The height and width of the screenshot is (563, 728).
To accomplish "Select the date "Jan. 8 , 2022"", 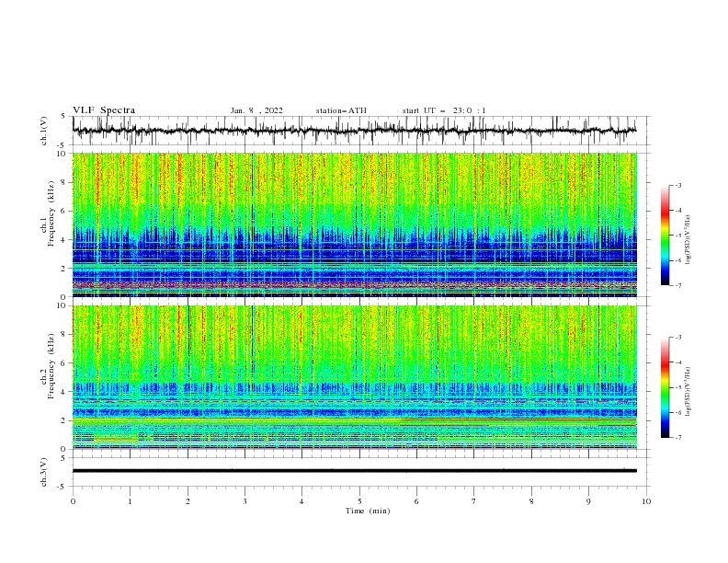I will coord(256,110).
